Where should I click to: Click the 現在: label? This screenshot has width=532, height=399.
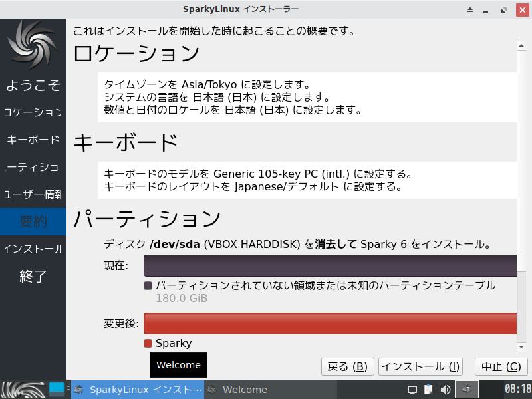click(116, 265)
